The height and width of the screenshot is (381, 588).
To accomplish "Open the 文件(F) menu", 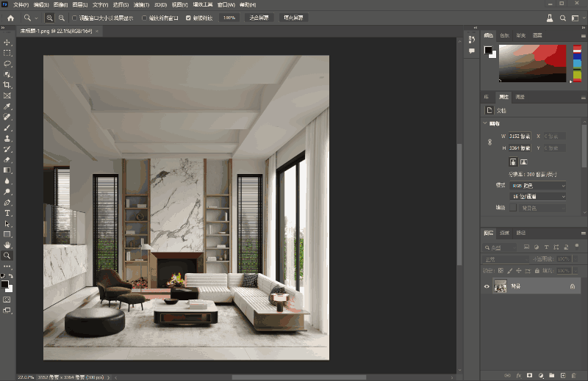I will [x=21, y=4].
